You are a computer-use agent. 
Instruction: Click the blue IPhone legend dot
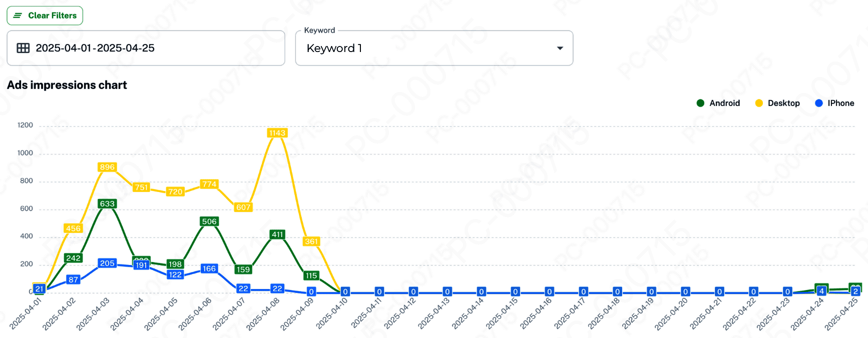pyautogui.click(x=819, y=103)
